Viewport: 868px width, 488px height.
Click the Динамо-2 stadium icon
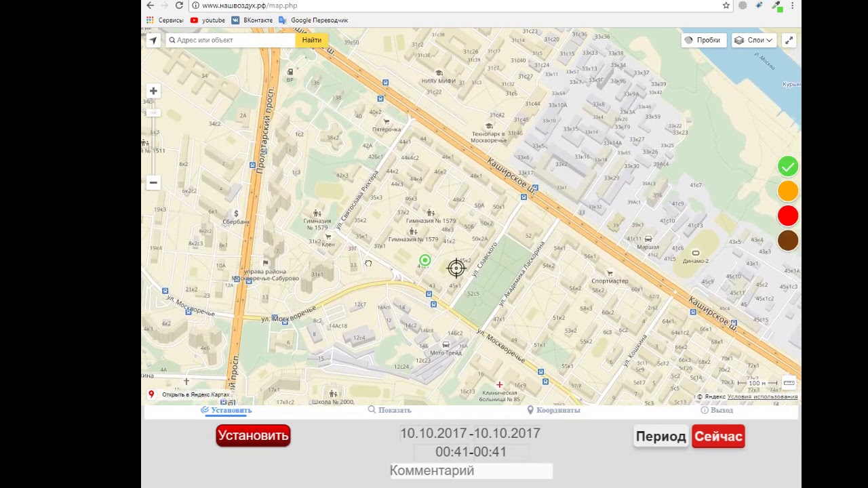pos(695,253)
